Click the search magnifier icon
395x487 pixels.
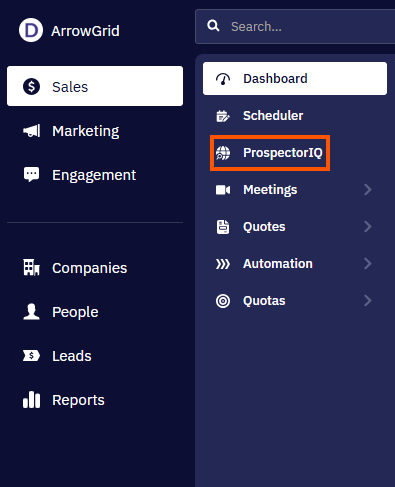(213, 26)
